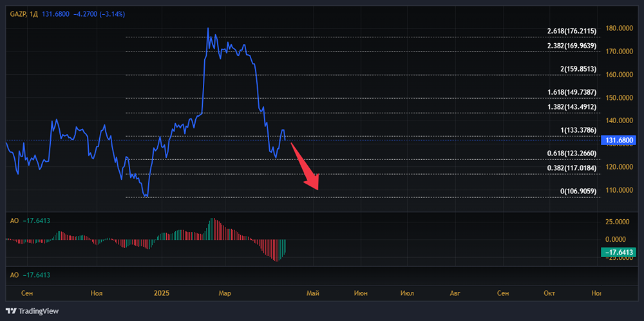Click the Мар label on time axis
The width and height of the screenshot is (644, 321).
[225, 293]
